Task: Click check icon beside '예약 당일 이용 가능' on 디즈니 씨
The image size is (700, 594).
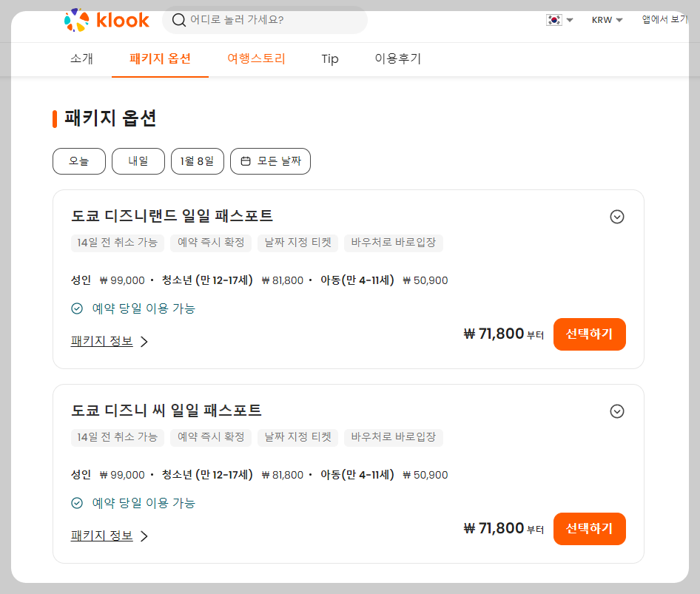Action: 77,504
